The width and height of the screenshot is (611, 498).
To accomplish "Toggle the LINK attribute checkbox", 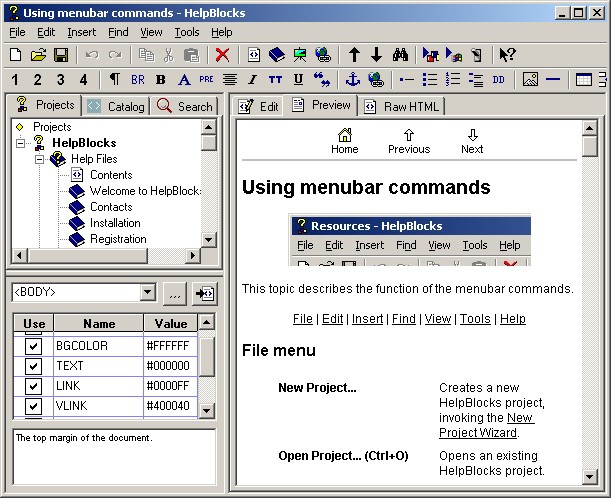I will coord(33,386).
